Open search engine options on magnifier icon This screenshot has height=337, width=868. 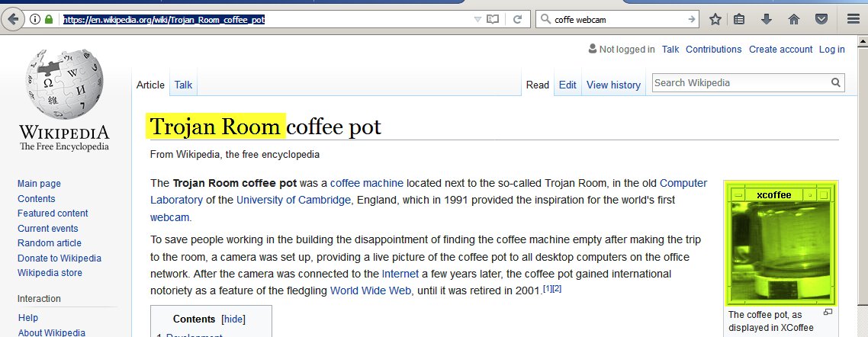[546, 20]
